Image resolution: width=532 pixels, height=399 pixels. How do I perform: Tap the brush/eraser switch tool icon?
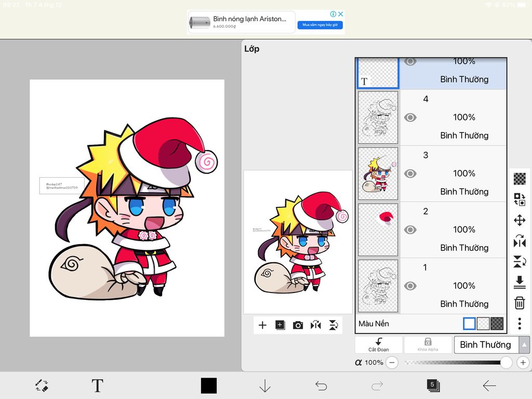pos(42,385)
